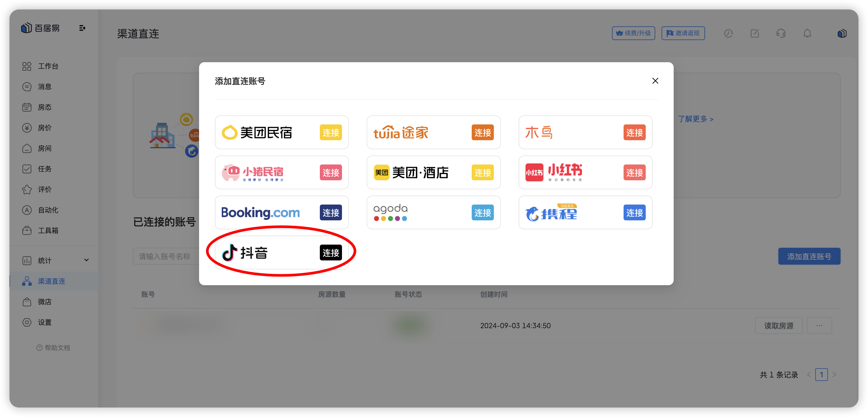The image size is (868, 417).
Task: Open 任务 in the sidebar
Action: click(45, 169)
